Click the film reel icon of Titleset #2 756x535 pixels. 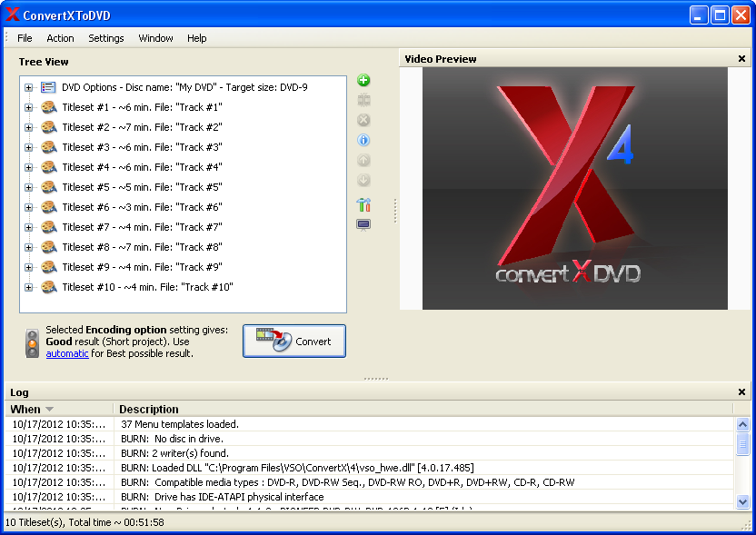(49, 127)
